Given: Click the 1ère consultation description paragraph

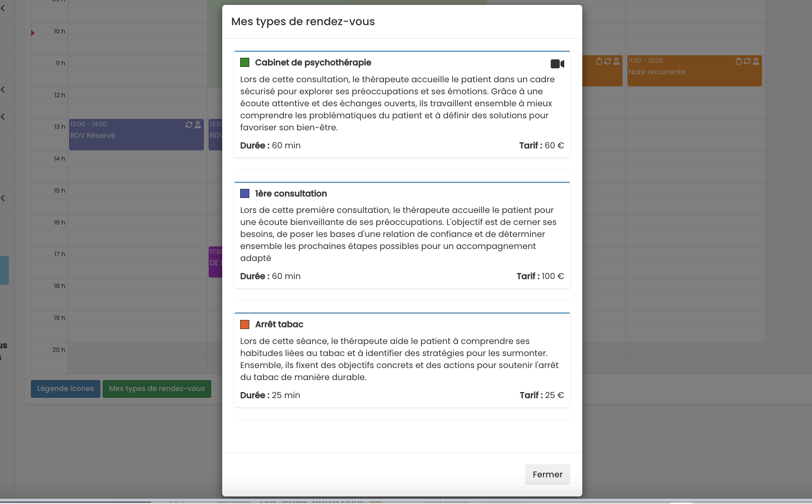Looking at the screenshot, I should pos(398,234).
